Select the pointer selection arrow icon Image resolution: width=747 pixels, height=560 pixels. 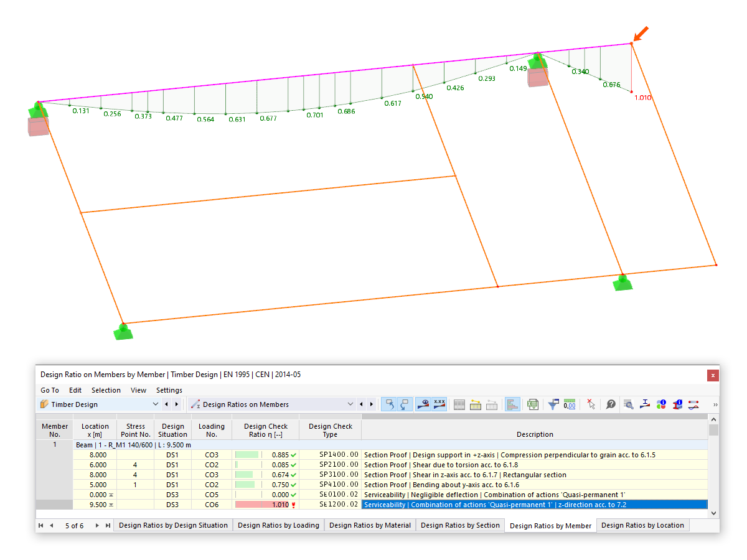591,404
